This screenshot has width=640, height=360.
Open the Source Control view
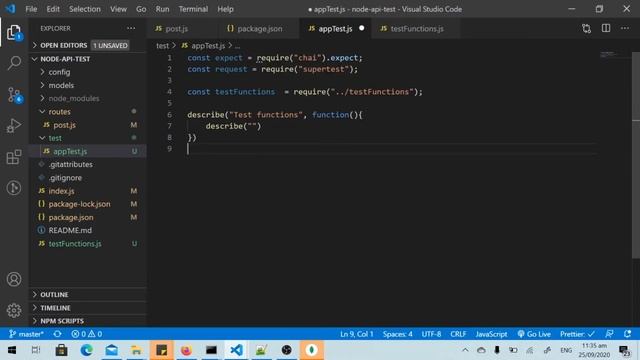tap(14, 95)
